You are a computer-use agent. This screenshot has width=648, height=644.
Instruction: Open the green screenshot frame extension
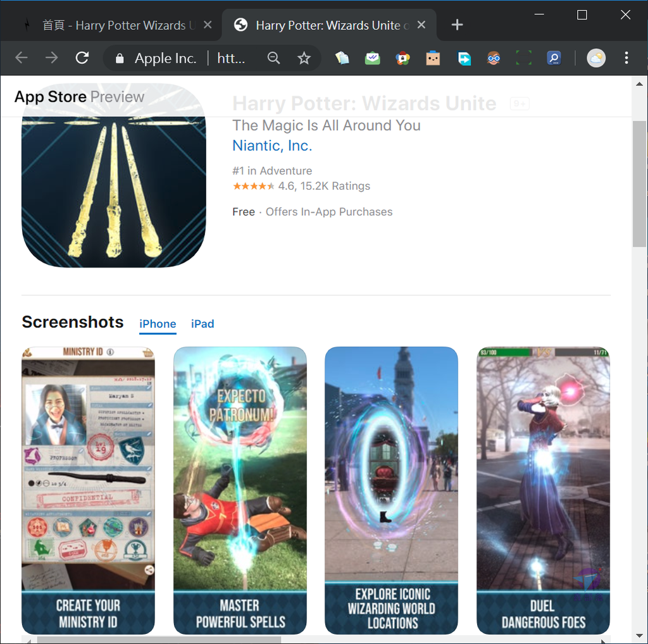(x=523, y=58)
